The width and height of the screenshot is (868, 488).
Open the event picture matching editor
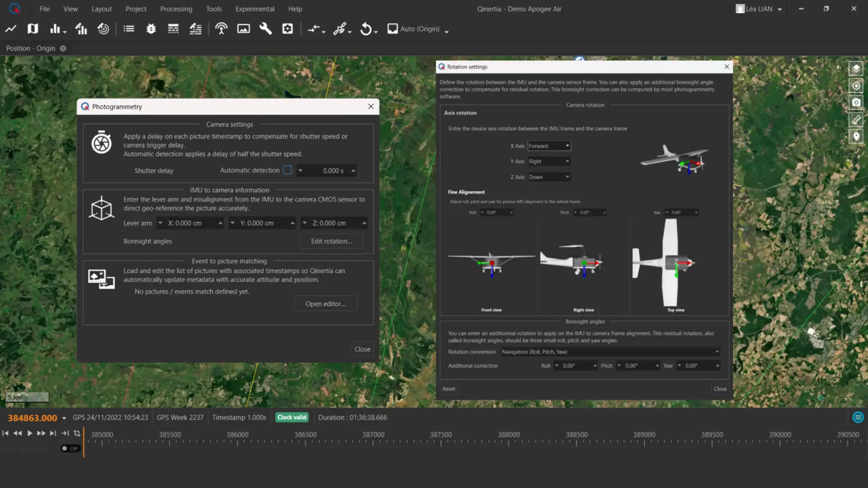pyautogui.click(x=325, y=303)
